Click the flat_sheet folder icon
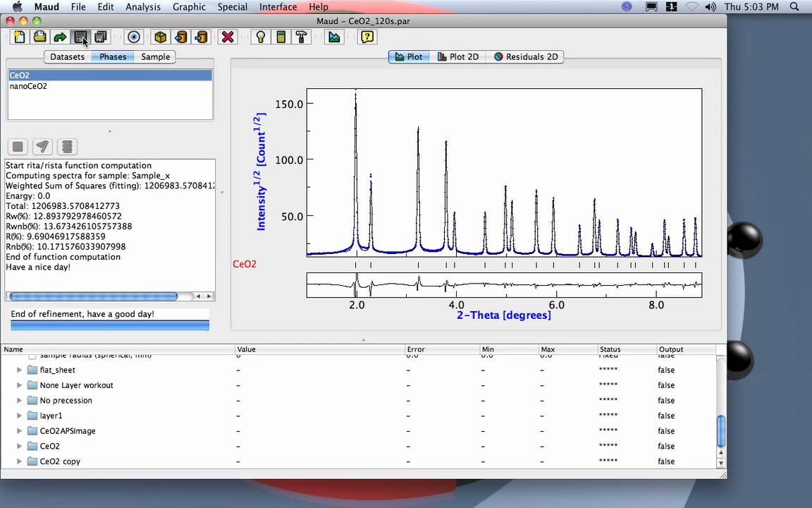This screenshot has width=812, height=508. 32,370
